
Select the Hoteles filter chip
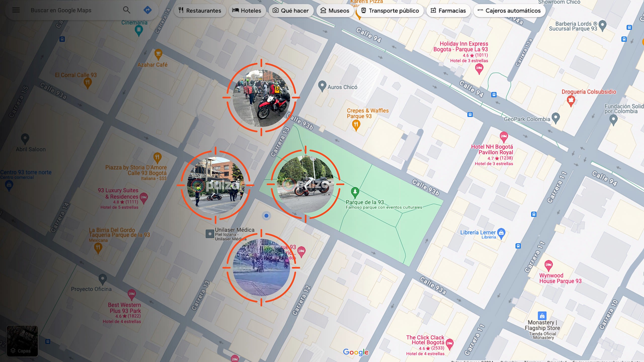(x=247, y=11)
